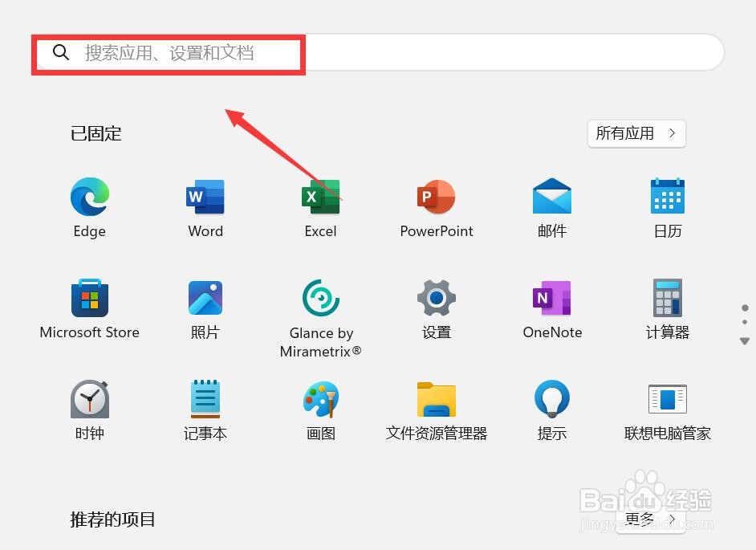Image resolution: width=756 pixels, height=550 pixels.
Task: Open the Edge browser app
Action: click(x=90, y=207)
